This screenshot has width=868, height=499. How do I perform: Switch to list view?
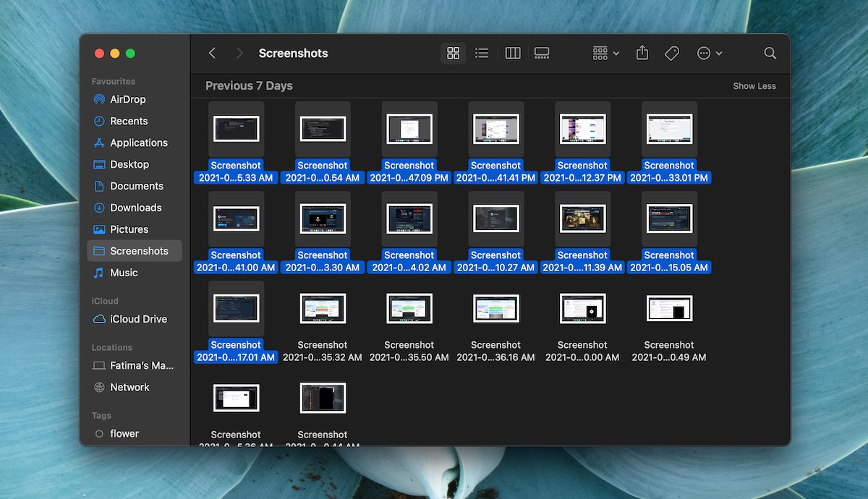[x=482, y=53]
